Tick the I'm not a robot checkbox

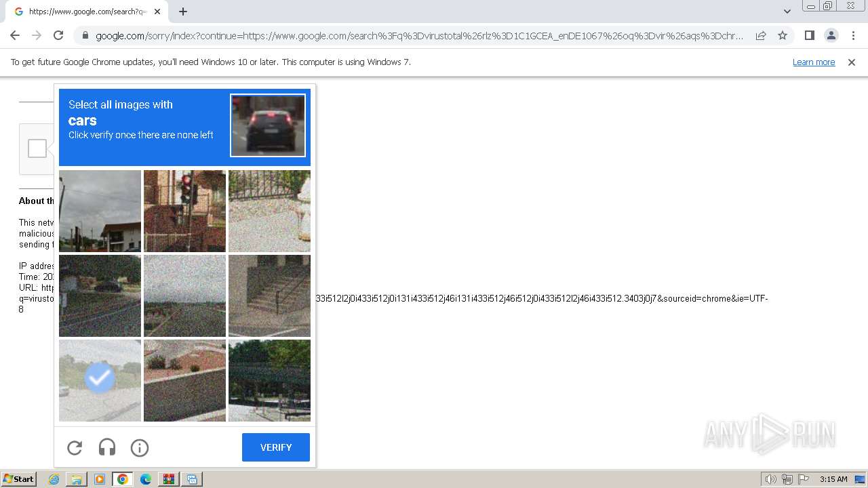[37, 148]
